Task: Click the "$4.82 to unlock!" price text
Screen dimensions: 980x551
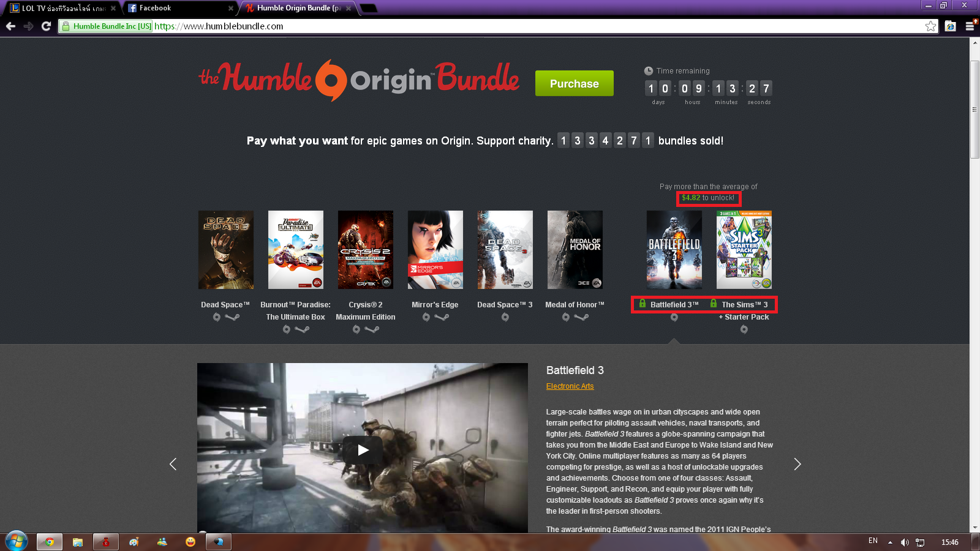Action: click(708, 198)
